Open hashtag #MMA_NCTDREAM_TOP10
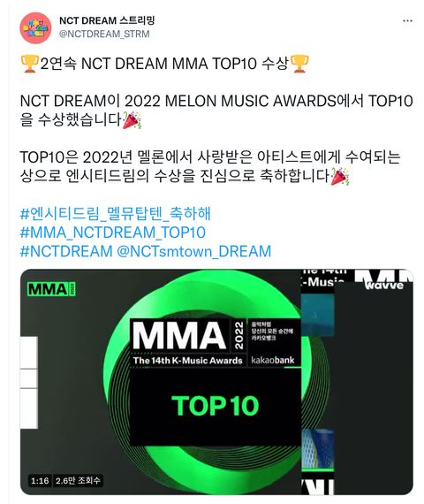424x504 pixels. (113, 233)
